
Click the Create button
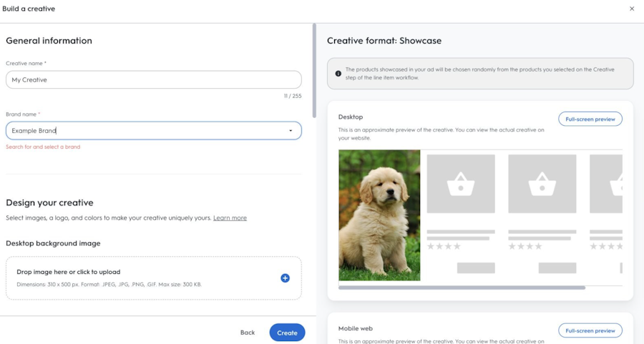[287, 333]
